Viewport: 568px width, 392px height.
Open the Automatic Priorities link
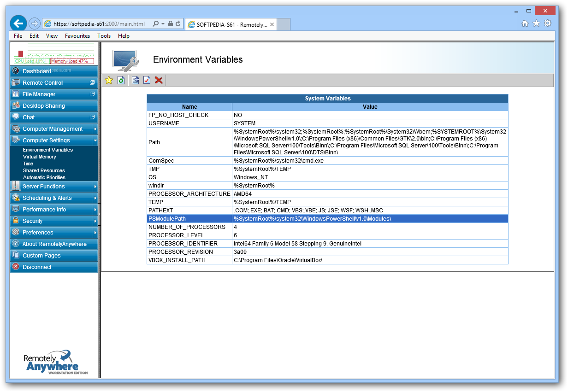[44, 177]
